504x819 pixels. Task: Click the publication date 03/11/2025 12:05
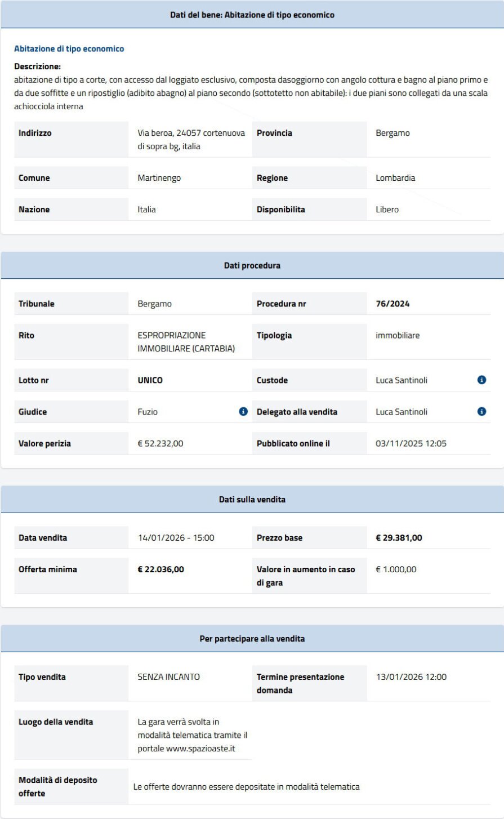[x=411, y=443]
